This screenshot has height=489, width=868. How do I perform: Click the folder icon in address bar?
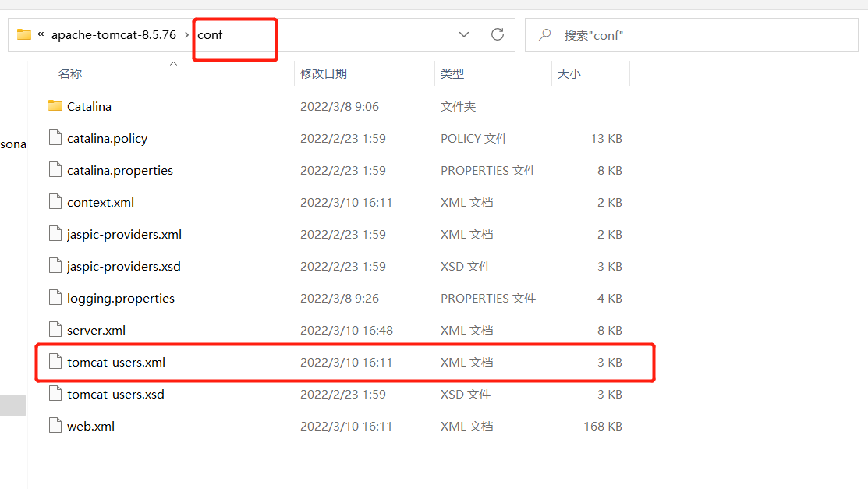[24, 34]
